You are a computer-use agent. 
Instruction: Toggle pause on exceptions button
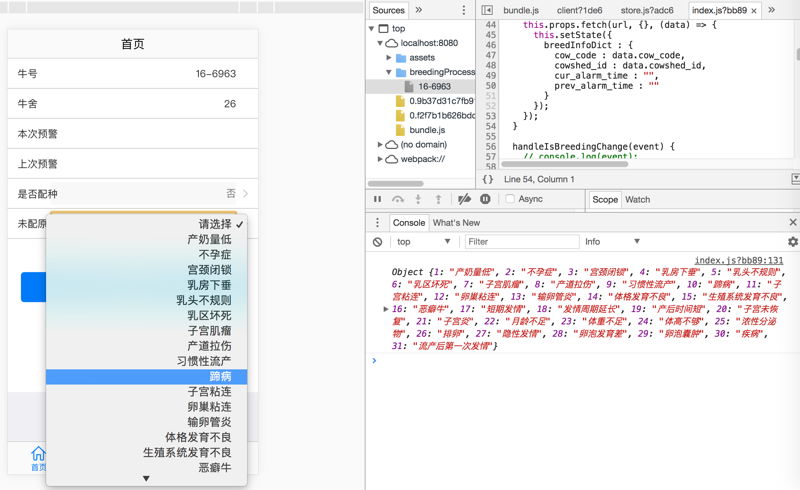pos(485,199)
